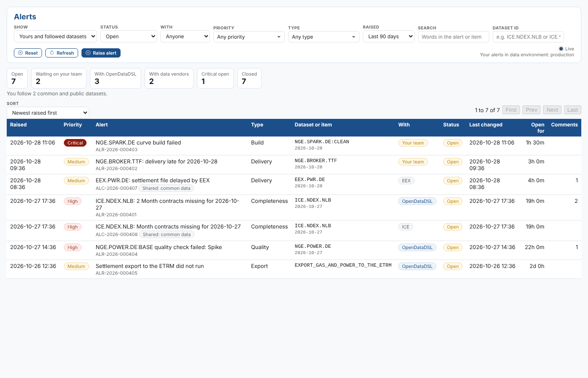Image resolution: width=588 pixels, height=378 pixels.
Task: Click OpenDataDSL badge in Settlement export row
Action: pos(417,266)
